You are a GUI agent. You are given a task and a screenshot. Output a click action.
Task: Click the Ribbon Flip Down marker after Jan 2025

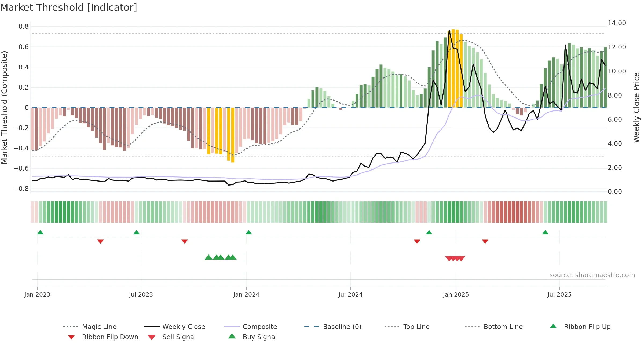point(485,242)
